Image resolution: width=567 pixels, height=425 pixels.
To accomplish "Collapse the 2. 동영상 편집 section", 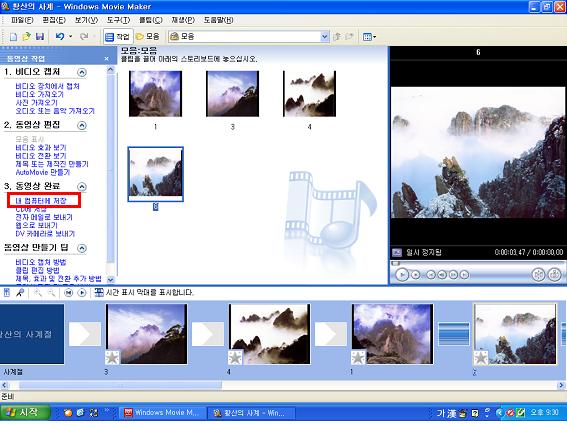I will point(82,126).
